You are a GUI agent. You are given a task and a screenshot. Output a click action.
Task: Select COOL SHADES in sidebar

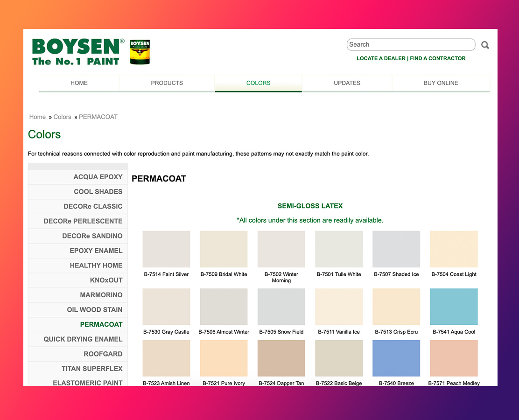pyautogui.click(x=78, y=192)
